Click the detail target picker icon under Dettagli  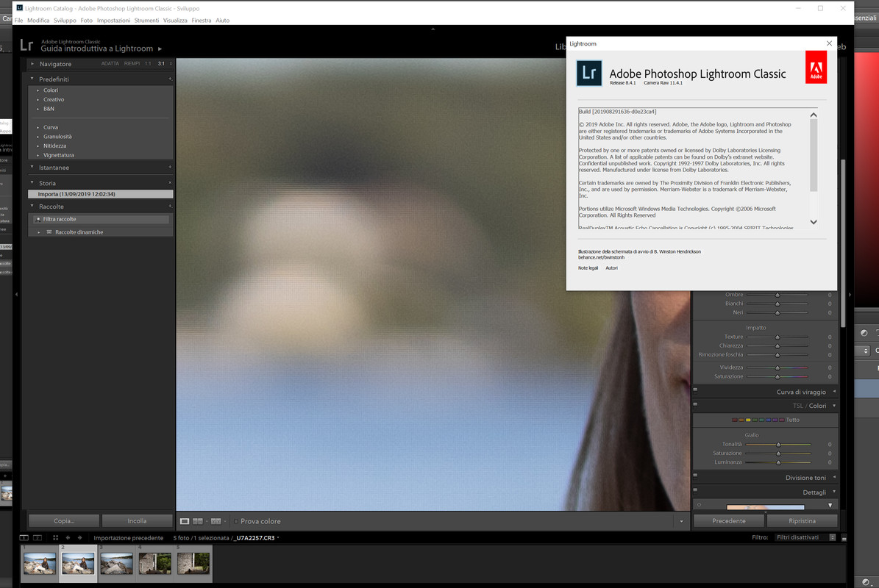[x=699, y=504]
